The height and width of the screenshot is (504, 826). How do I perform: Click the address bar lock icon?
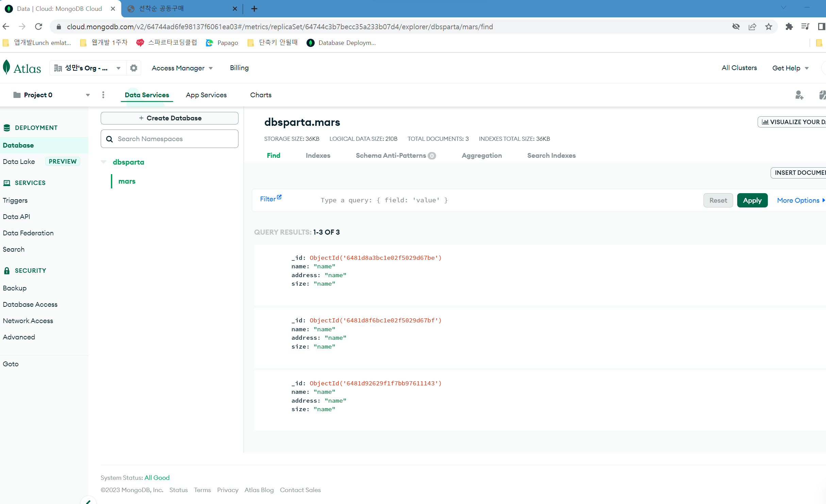(x=59, y=27)
